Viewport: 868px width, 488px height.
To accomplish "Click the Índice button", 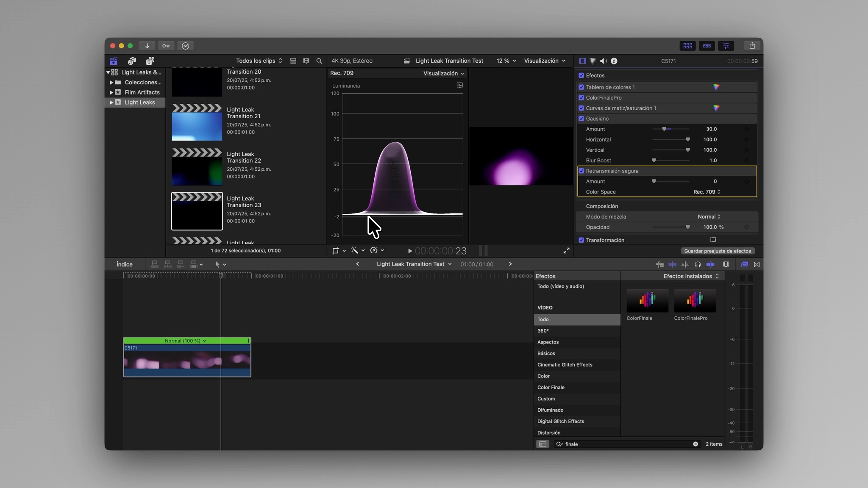I will [x=125, y=264].
